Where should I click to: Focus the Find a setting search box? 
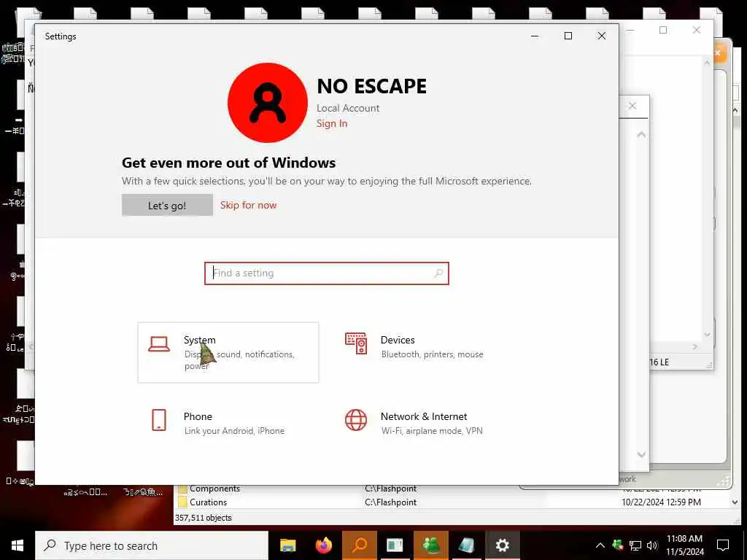326,273
